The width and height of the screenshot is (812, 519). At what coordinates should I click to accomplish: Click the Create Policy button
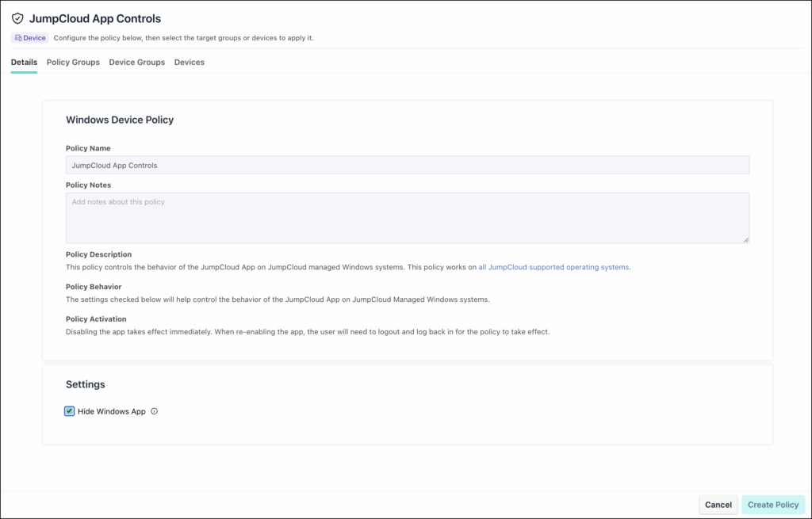coord(773,505)
